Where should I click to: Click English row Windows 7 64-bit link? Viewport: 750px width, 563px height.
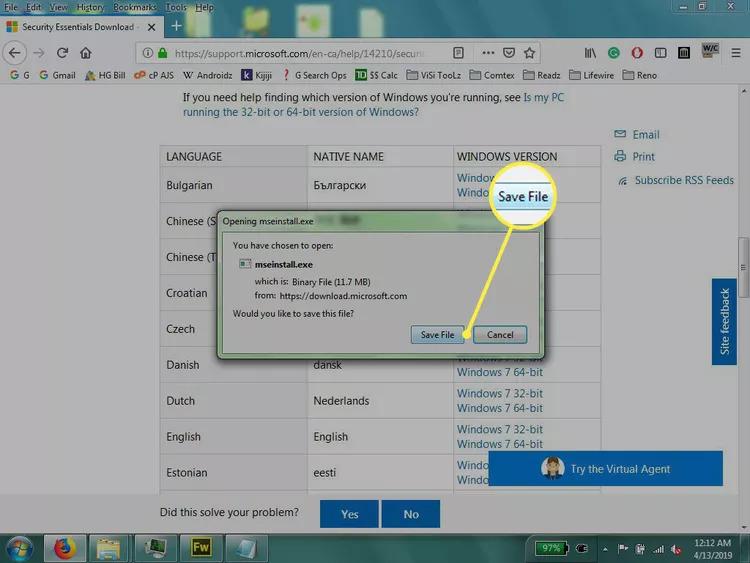point(500,444)
